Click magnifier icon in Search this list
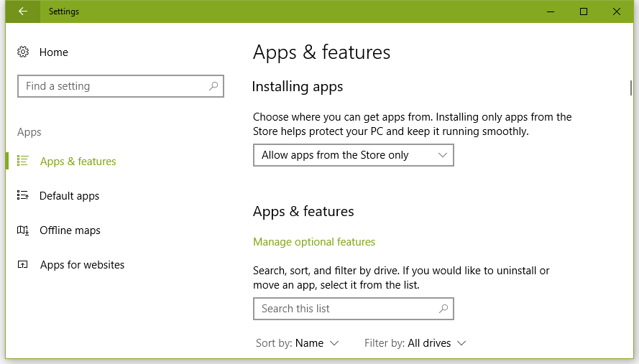The height and width of the screenshot is (364, 639). coord(443,309)
